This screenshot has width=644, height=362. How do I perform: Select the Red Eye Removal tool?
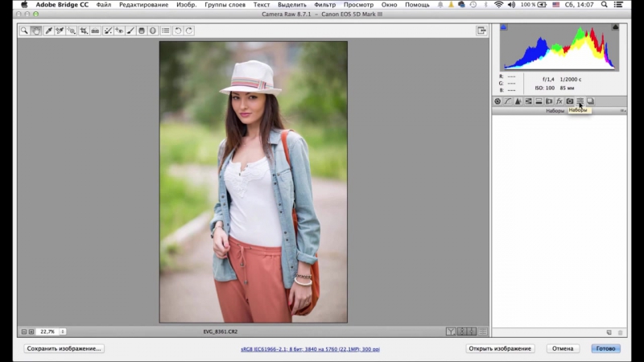click(x=119, y=31)
